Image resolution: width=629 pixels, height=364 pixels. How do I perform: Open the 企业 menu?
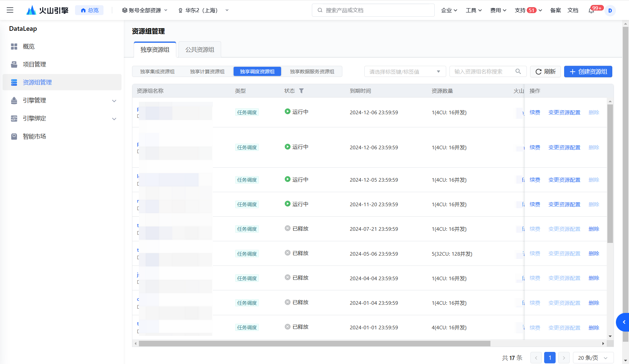pos(449,10)
